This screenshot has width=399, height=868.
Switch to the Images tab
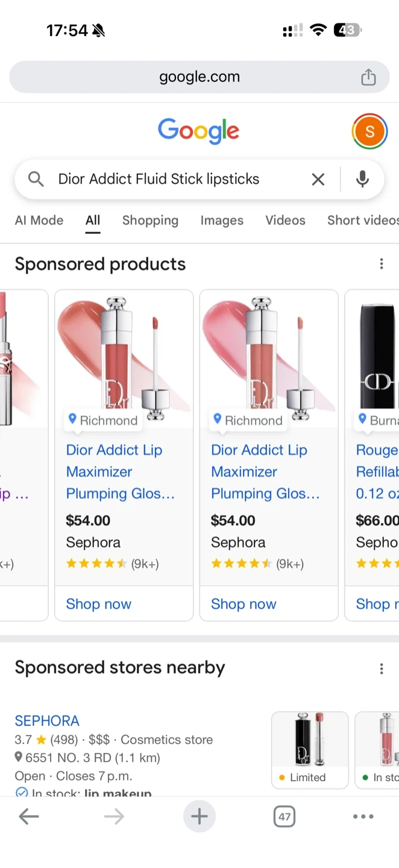click(222, 221)
